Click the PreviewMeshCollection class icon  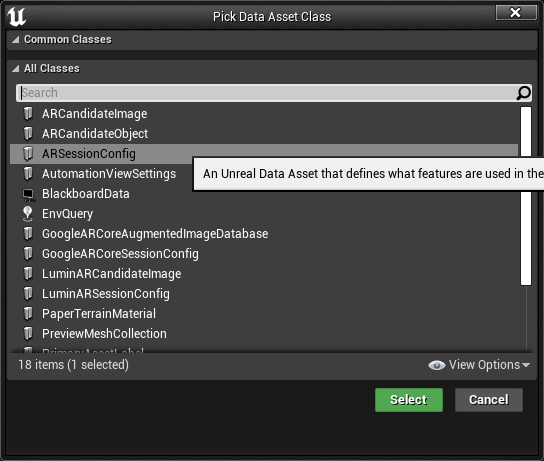28,334
